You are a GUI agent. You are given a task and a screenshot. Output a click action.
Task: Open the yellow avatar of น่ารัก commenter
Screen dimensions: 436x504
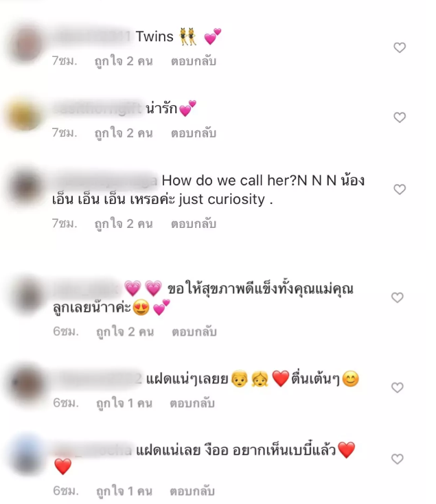25,115
